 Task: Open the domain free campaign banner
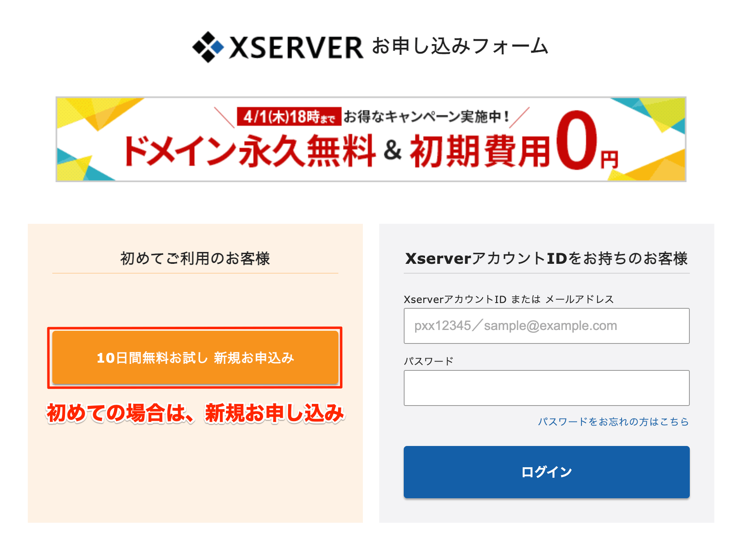(x=371, y=139)
